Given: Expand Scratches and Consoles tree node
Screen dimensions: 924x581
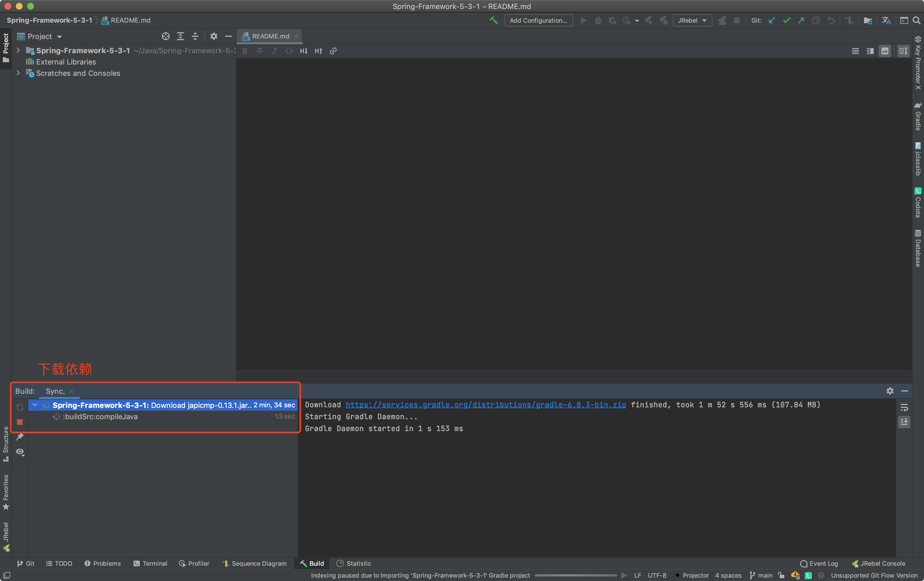Looking at the screenshot, I should (18, 73).
